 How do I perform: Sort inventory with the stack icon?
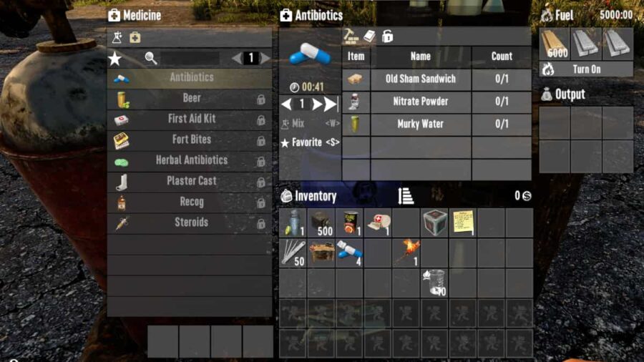(406, 196)
